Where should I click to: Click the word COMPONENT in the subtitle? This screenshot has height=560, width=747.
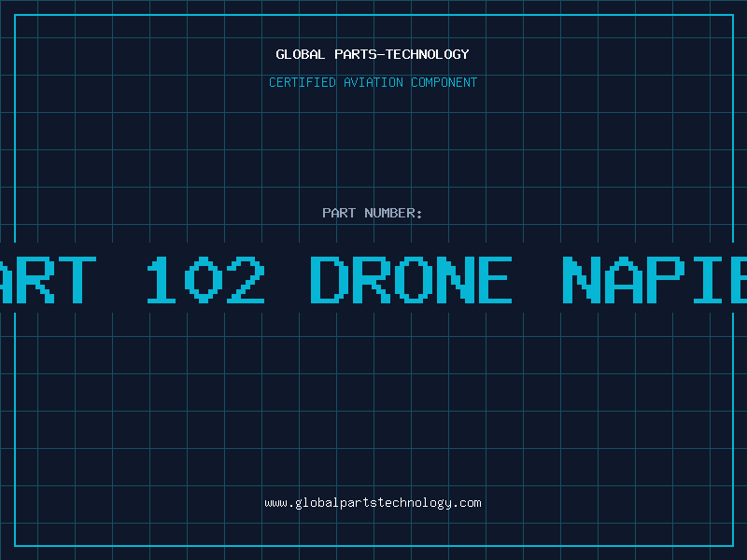444,83
